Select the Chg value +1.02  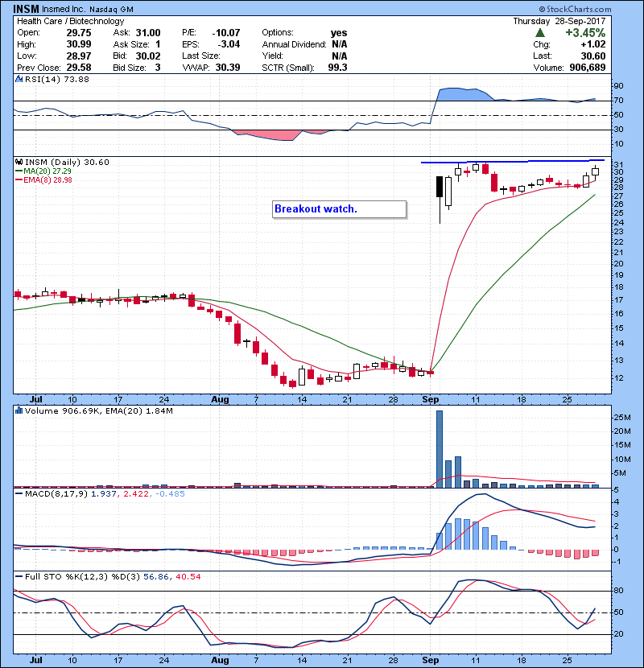(592, 44)
